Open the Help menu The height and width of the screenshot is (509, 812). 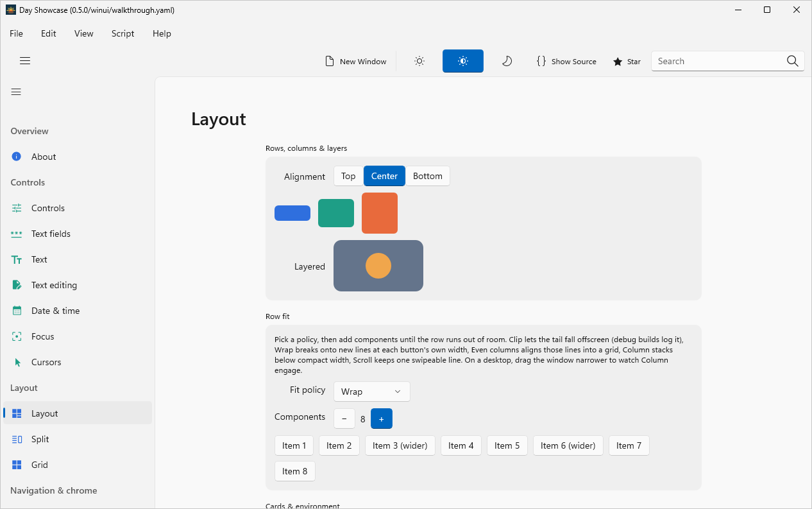click(162, 33)
